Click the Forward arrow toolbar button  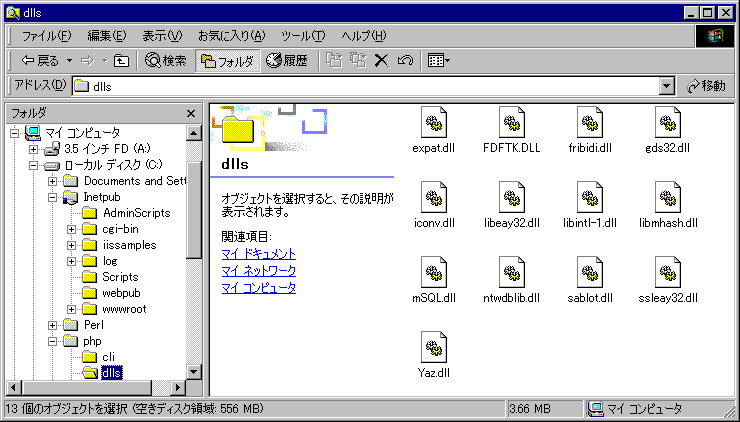point(87,60)
